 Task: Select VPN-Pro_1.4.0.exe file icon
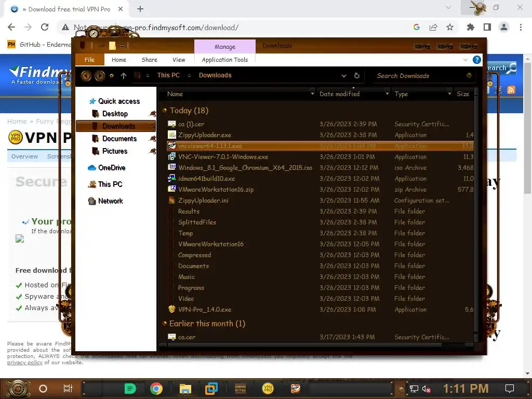coord(172,310)
